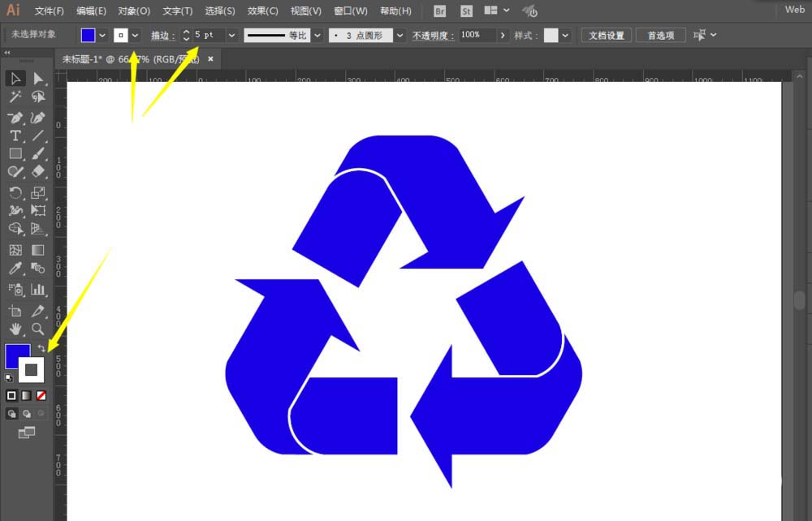Click the 首选项 button

coord(661,35)
